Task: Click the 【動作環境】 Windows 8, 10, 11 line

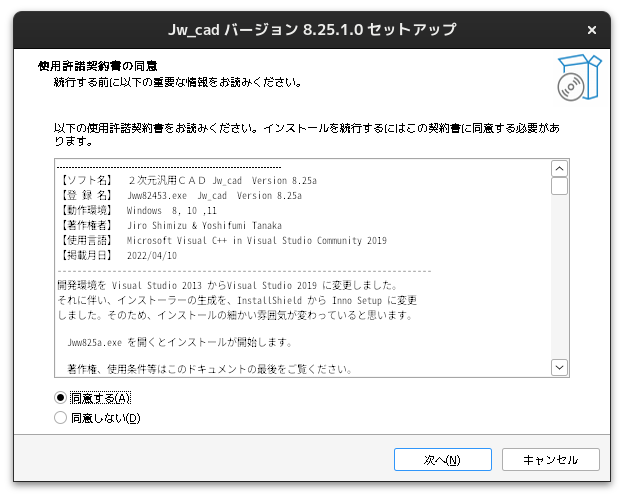Action: click(137, 210)
